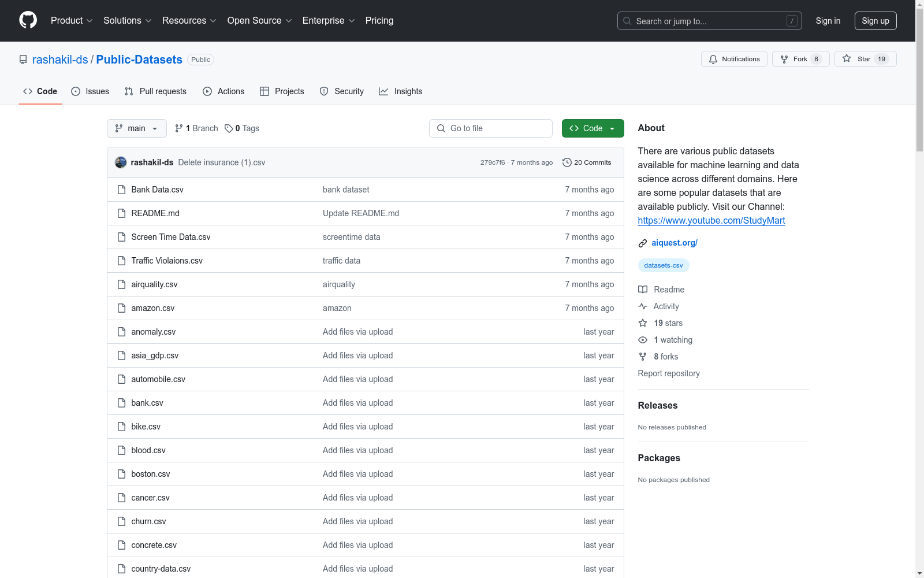Expand the Resources menu
The height and width of the screenshot is (578, 924).
189,21
